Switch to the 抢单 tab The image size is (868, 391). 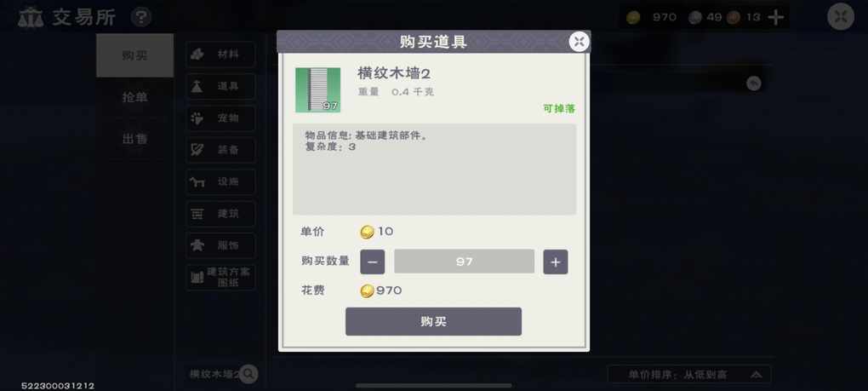[x=135, y=97]
